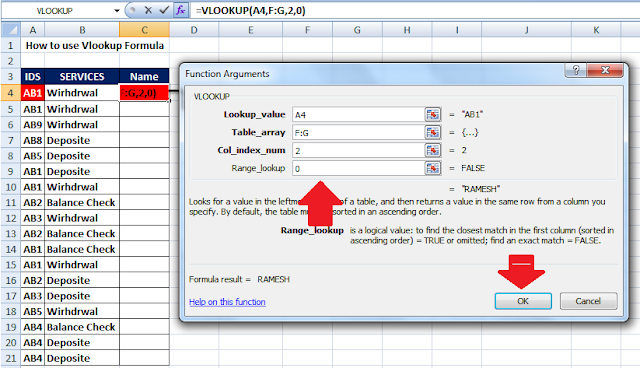Image resolution: width=640 pixels, height=368 pixels.
Task: Select column I header
Action: click(x=457, y=30)
